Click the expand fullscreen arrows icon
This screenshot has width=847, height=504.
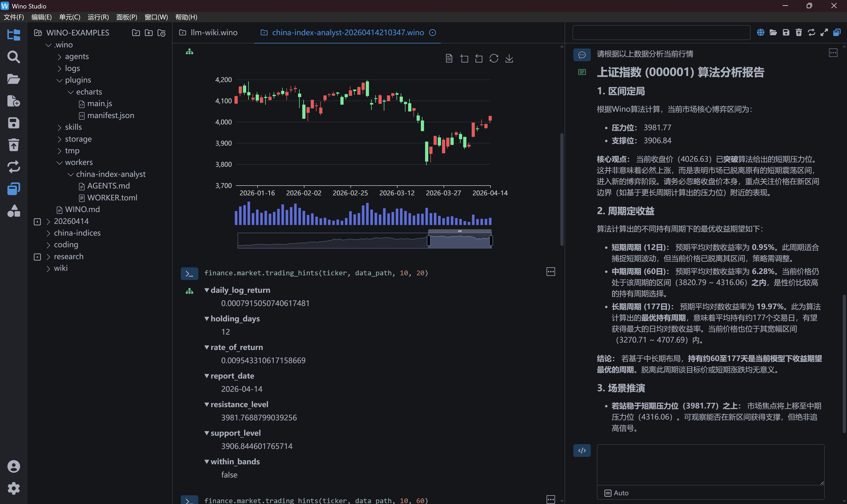tap(824, 33)
